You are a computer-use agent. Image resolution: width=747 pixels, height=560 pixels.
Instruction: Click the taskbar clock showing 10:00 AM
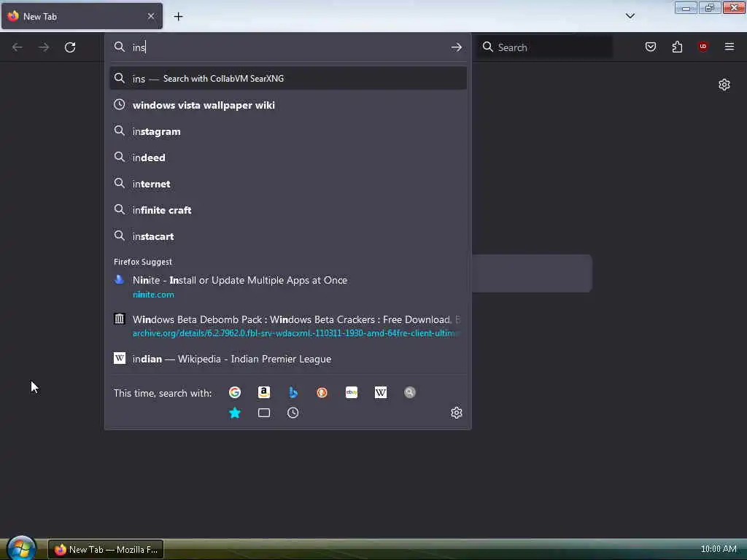click(x=719, y=549)
